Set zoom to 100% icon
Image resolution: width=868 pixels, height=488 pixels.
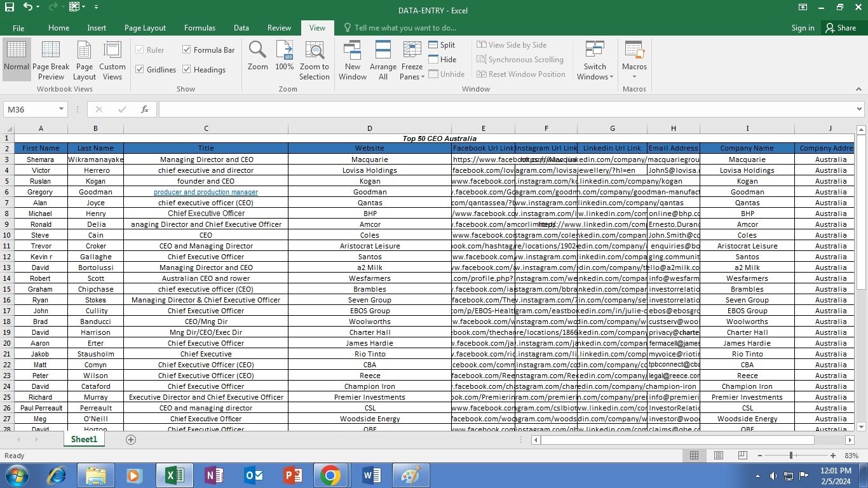(285, 56)
